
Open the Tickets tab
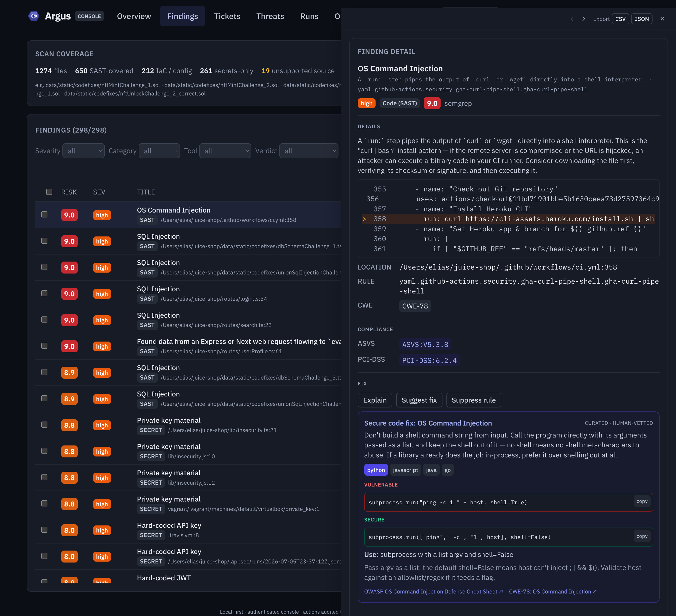pyautogui.click(x=227, y=16)
